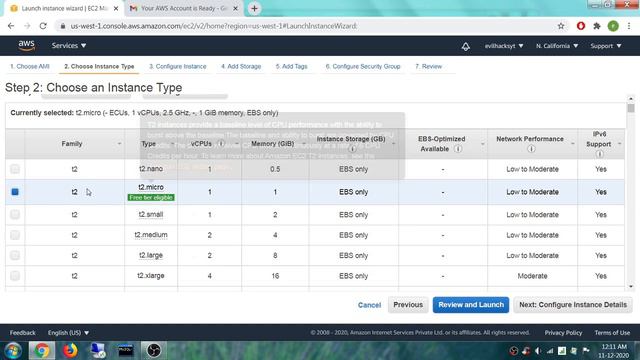Open the N. California region dropdown

click(557, 46)
